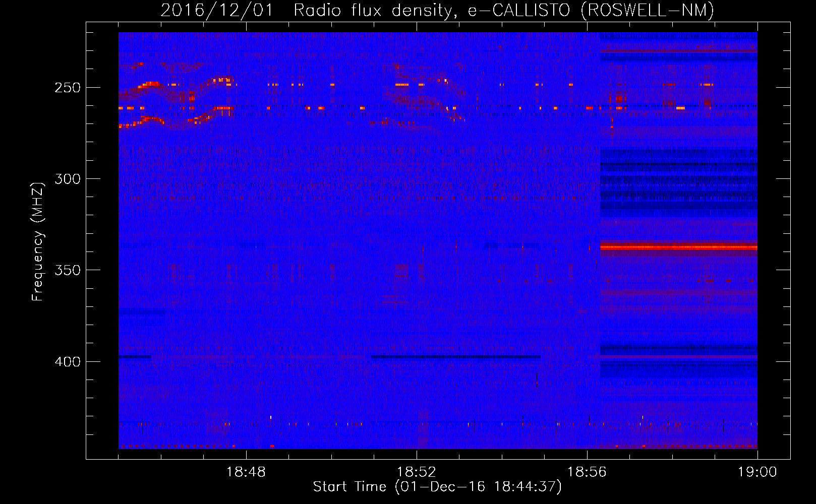Viewport: 816px width, 504px height.
Task: Select the 250 frequency tick label
Action: (x=68, y=88)
